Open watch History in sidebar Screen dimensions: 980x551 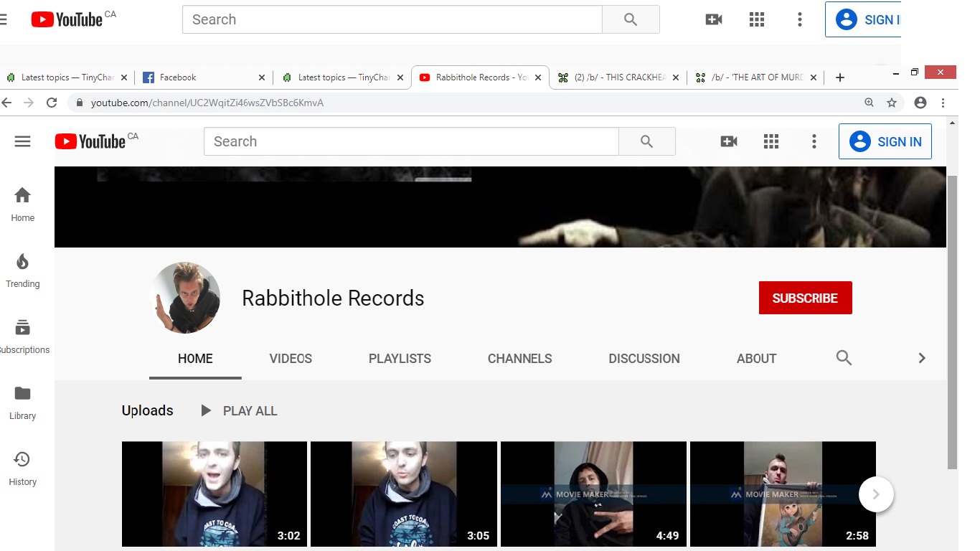click(x=22, y=468)
